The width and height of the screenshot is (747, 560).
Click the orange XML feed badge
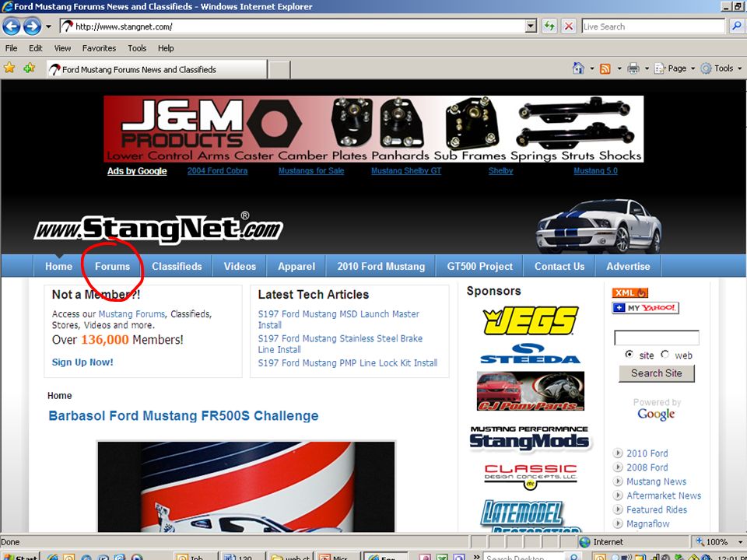[630, 293]
